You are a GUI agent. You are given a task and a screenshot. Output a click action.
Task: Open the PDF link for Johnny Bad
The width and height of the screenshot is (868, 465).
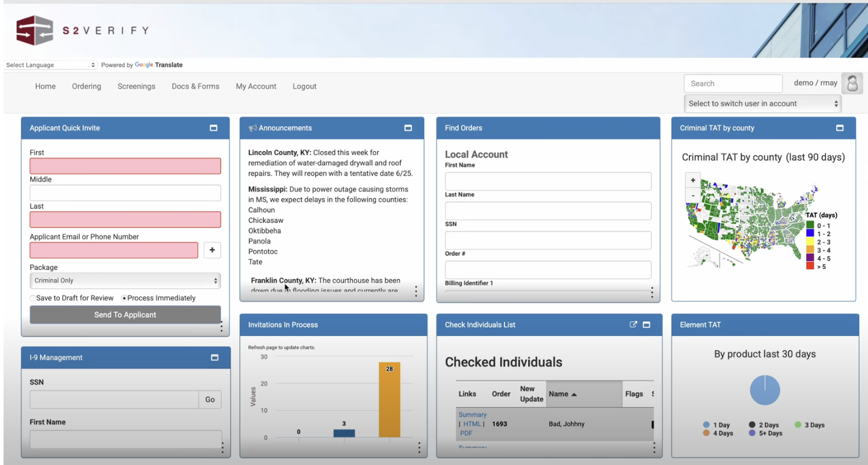(x=466, y=433)
